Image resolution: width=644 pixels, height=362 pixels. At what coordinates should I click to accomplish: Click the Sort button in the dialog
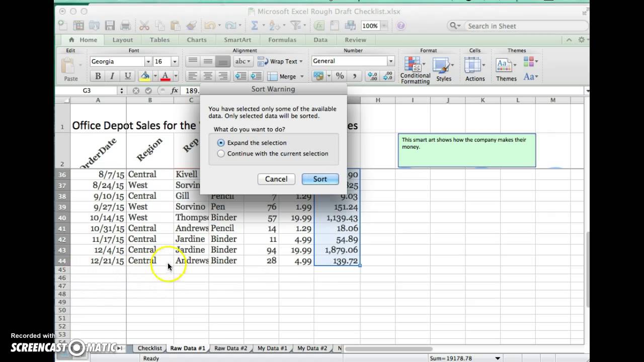tap(320, 179)
